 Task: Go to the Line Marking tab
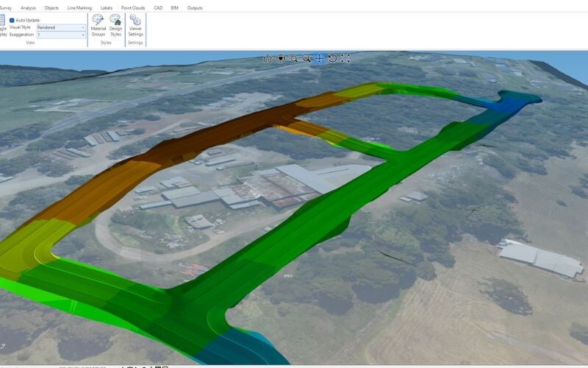(x=79, y=7)
